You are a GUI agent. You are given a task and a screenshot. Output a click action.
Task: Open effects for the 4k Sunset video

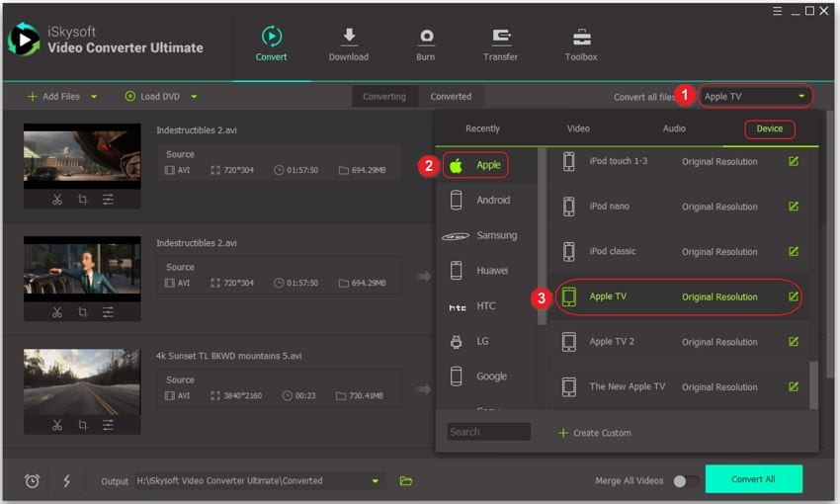tap(108, 425)
